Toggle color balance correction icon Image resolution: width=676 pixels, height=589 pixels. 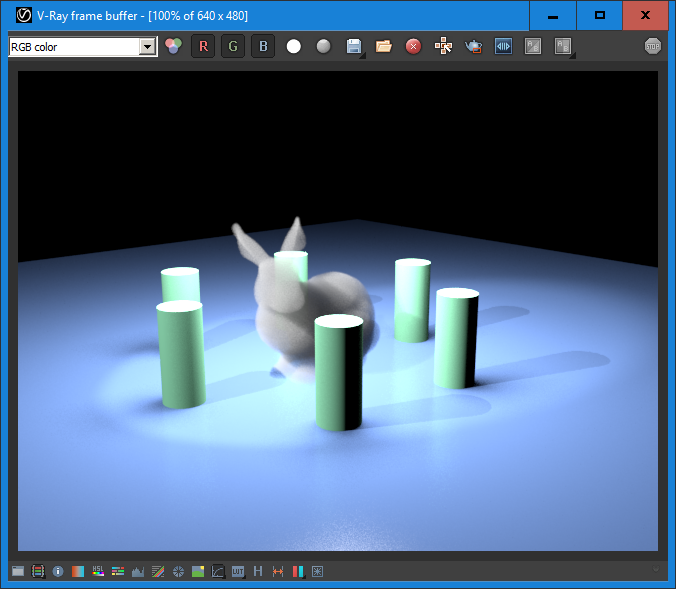click(118, 571)
